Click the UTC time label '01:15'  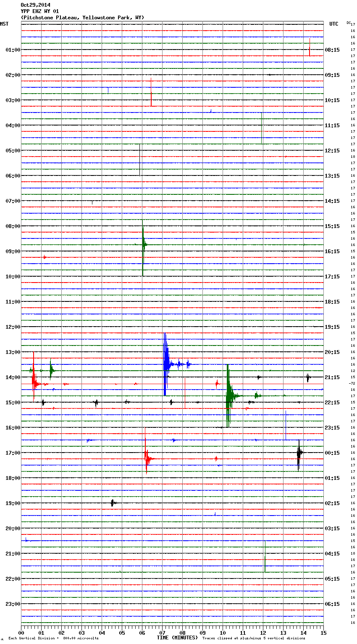[x=332, y=478]
